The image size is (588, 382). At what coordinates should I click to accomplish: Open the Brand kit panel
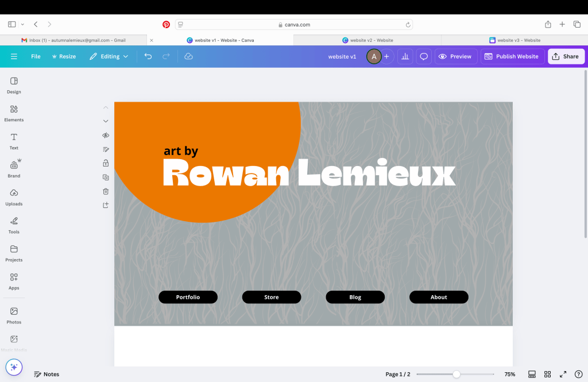[x=14, y=168]
